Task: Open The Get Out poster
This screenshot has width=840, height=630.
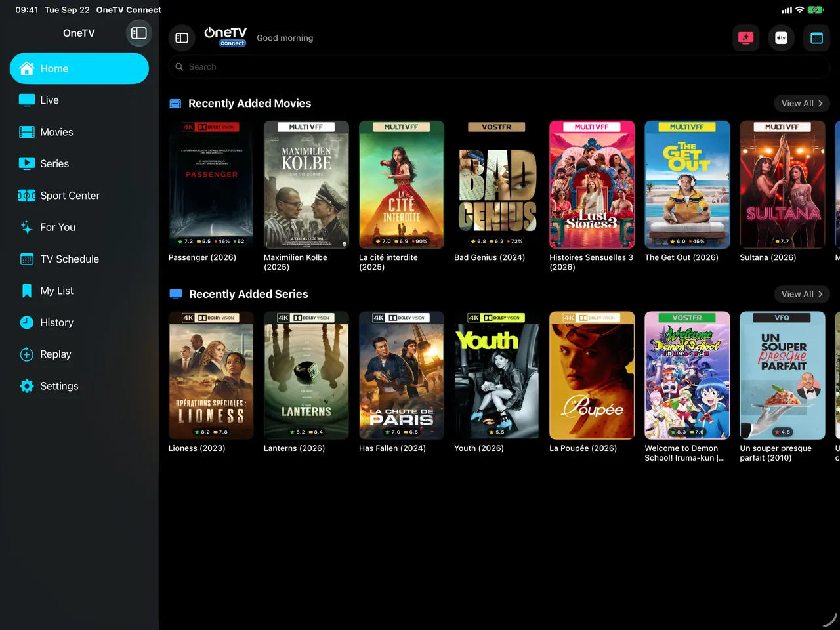Action: click(x=687, y=184)
